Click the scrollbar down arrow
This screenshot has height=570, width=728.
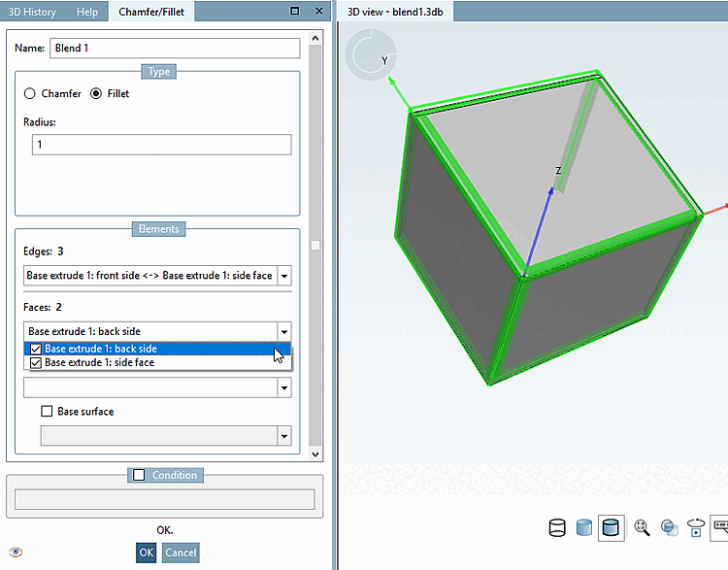[315, 454]
